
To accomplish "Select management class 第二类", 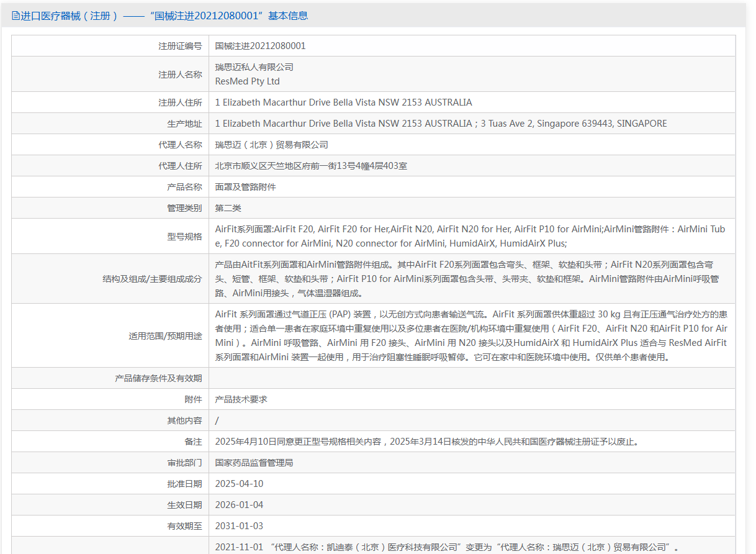I will click(228, 208).
